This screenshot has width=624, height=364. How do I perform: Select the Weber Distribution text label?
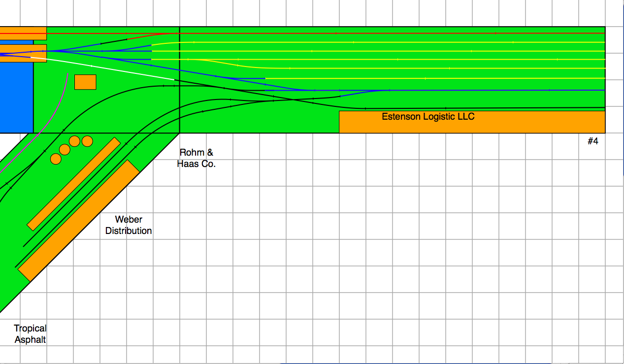click(x=129, y=225)
